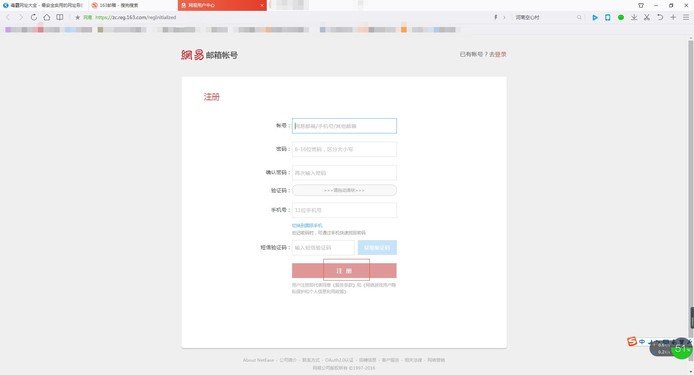This screenshot has height=375, width=694.
Task: Click the address bar URL zc.reg.163.com
Action: click(x=135, y=17)
